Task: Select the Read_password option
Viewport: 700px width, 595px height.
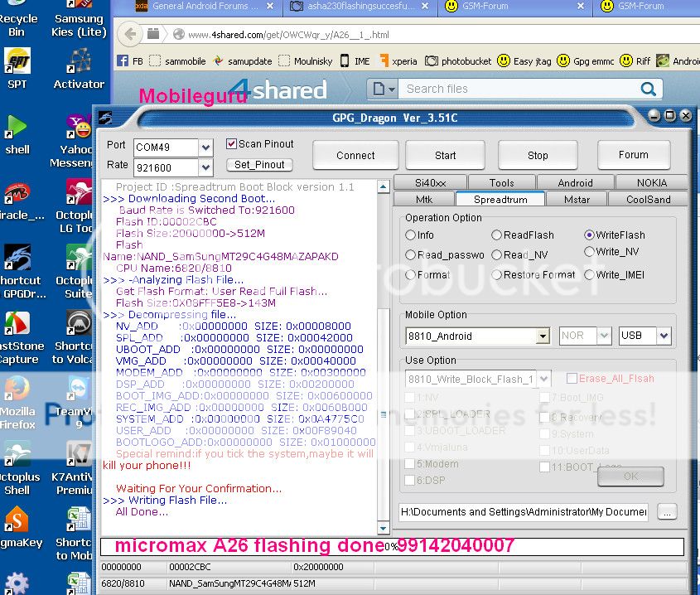Action: tap(410, 254)
